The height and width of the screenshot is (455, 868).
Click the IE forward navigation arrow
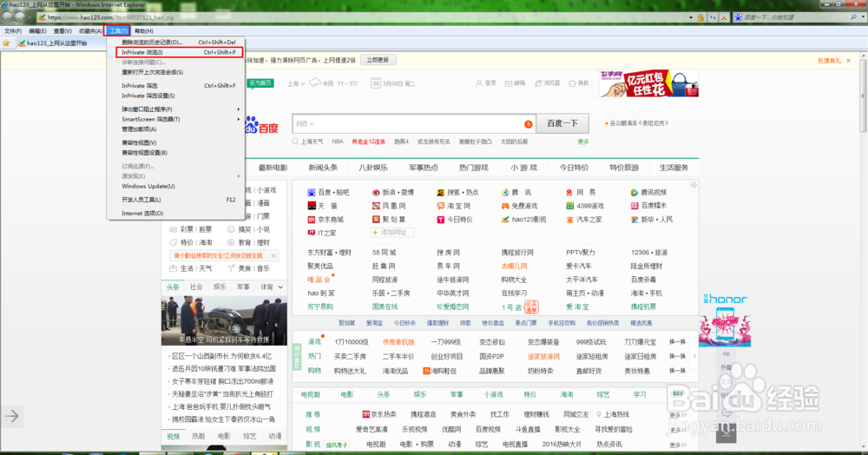pos(21,17)
